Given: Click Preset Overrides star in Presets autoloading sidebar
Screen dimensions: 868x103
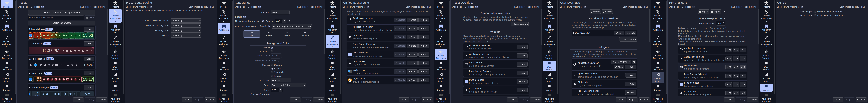Looking at the screenshot, I should click(x=115, y=52).
